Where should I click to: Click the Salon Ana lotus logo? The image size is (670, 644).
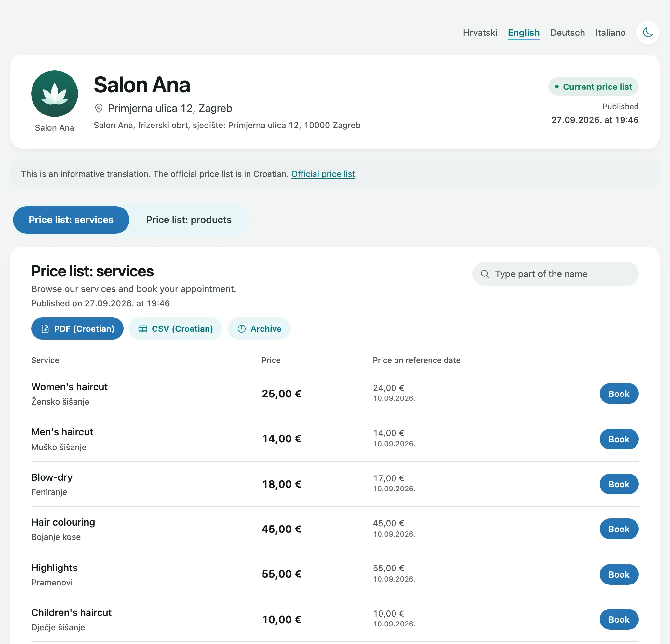click(54, 93)
